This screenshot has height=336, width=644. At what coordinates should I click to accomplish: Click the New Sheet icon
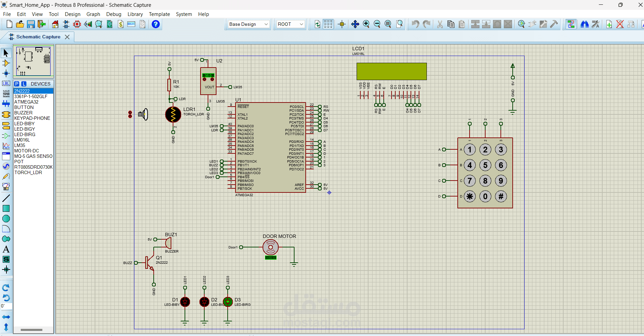point(609,24)
